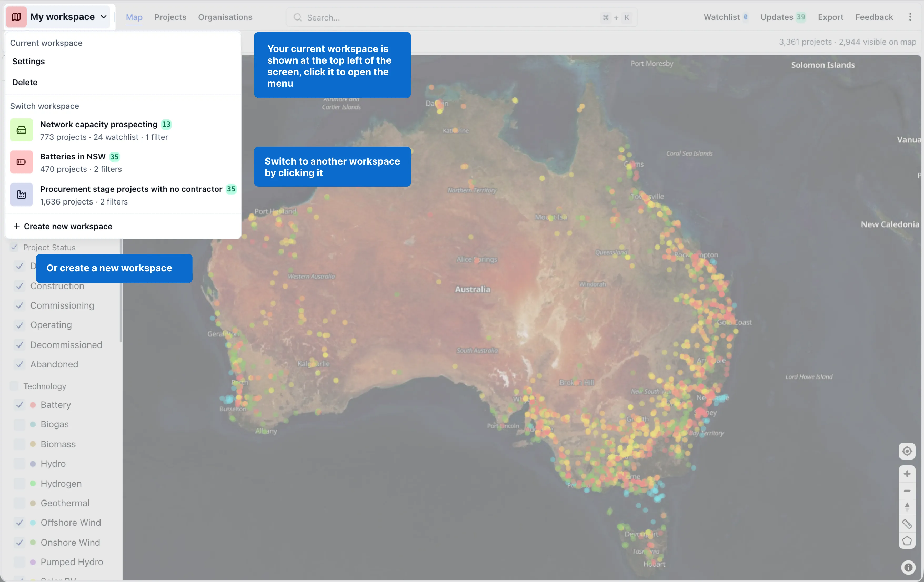Image resolution: width=924 pixels, height=582 pixels.
Task: Click the red map workspace icon
Action: click(x=16, y=17)
